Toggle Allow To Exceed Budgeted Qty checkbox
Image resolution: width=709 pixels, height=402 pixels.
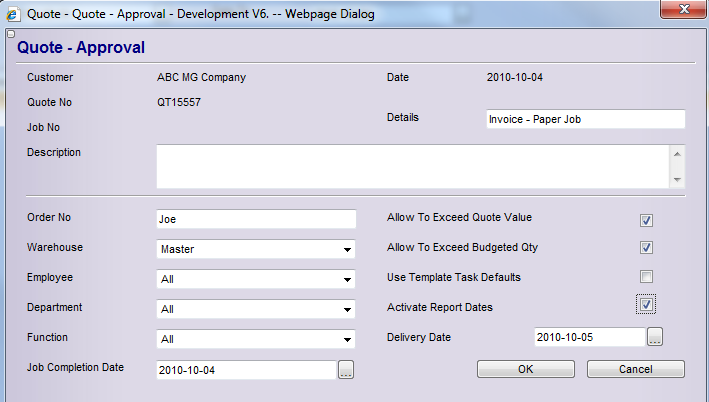coord(647,248)
